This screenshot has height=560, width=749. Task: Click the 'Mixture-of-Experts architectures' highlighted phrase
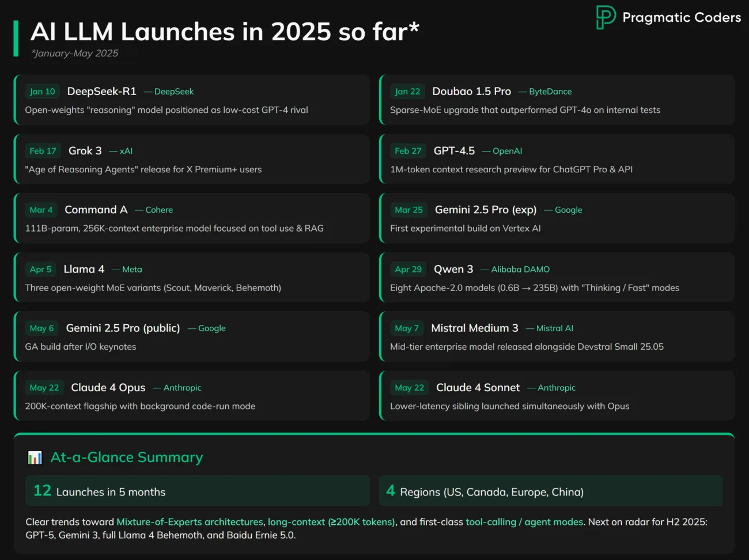pyautogui.click(x=190, y=522)
